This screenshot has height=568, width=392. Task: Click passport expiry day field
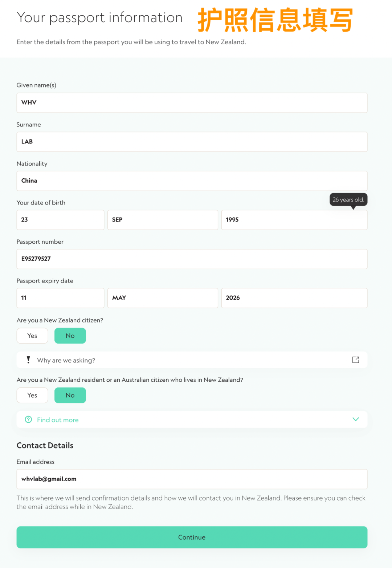click(60, 298)
